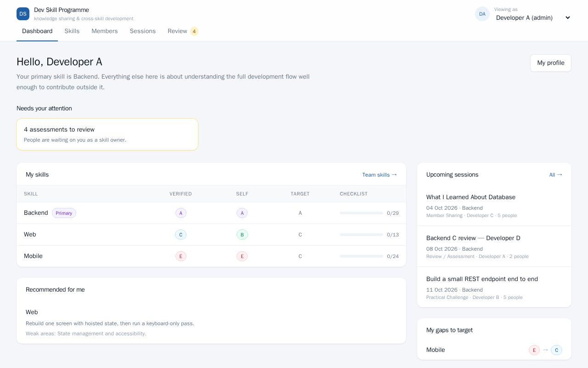Screen dimensions: 588x368
Task: Click the 0/29 checklist count
Action: click(393, 213)
